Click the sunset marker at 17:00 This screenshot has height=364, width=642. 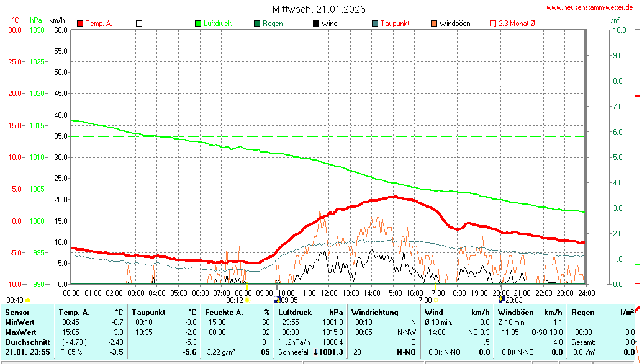[x=436, y=300]
